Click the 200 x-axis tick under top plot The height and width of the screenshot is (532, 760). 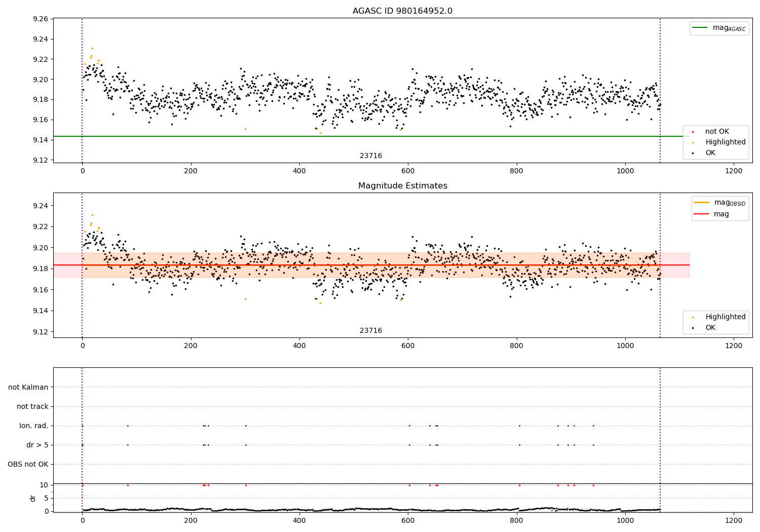coord(191,171)
